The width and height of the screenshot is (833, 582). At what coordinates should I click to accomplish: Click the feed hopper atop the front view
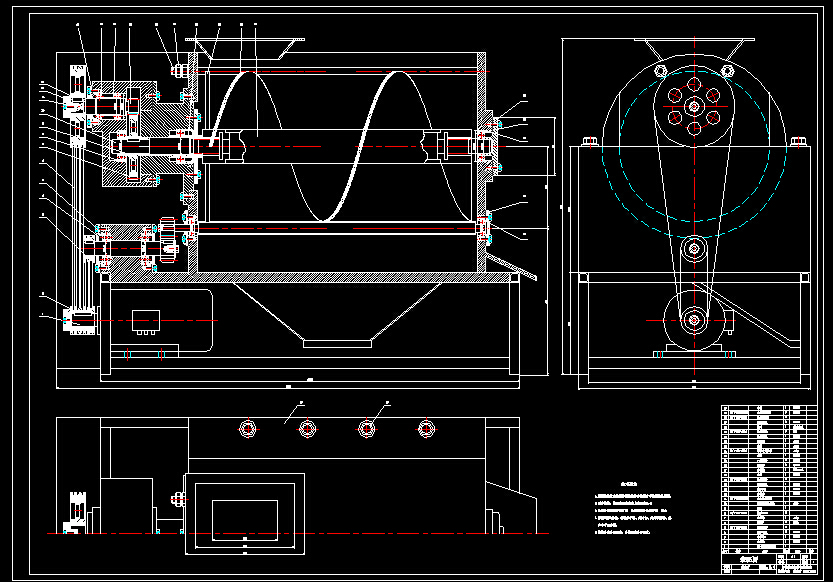click(245, 48)
